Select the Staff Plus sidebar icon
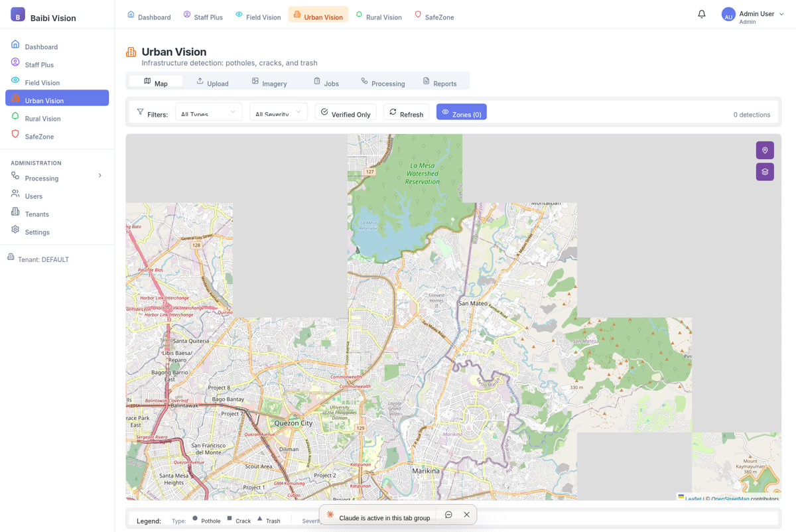796x532 pixels. click(14, 64)
